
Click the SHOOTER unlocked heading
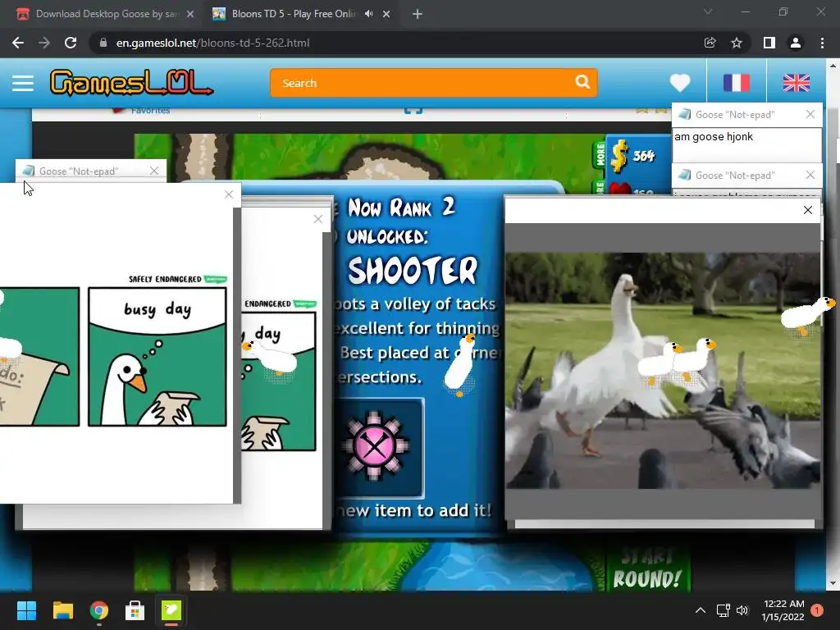(x=413, y=271)
